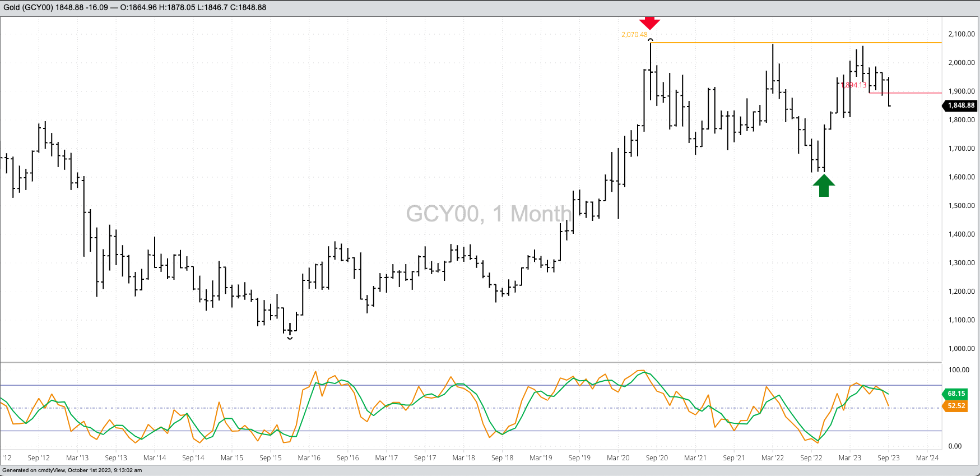
Task: Select the black 1,848.88 current price badge
Action: [960, 105]
